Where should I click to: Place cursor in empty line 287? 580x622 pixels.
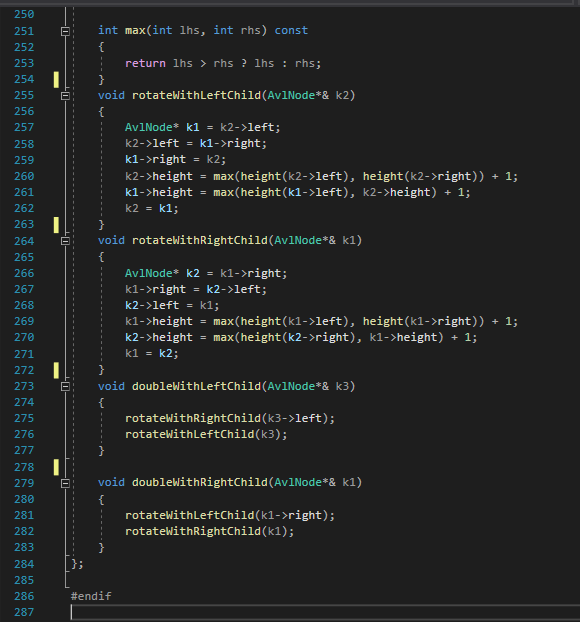(325, 612)
